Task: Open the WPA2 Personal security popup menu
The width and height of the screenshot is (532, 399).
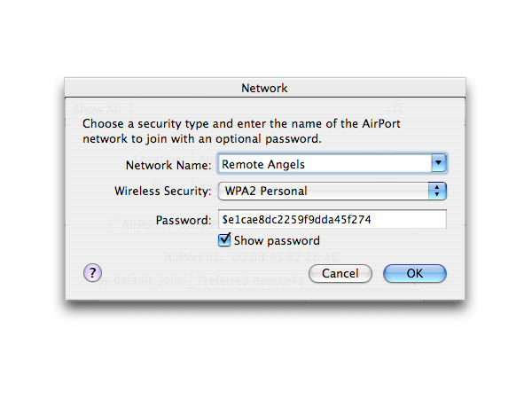Action: [x=332, y=191]
